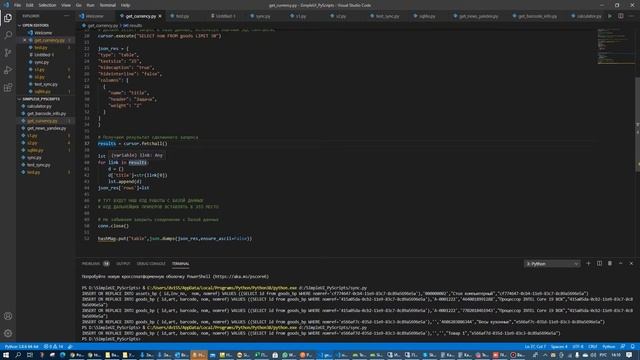
Task: Run Python file with the play icon
Action: 610,16
